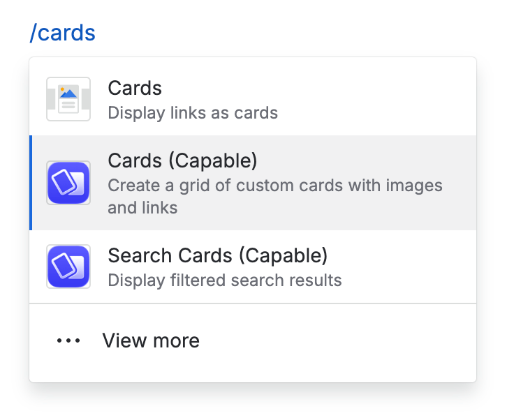Choose "Cards (Capable)" from the suggestions
514x420 pixels.
(182, 161)
